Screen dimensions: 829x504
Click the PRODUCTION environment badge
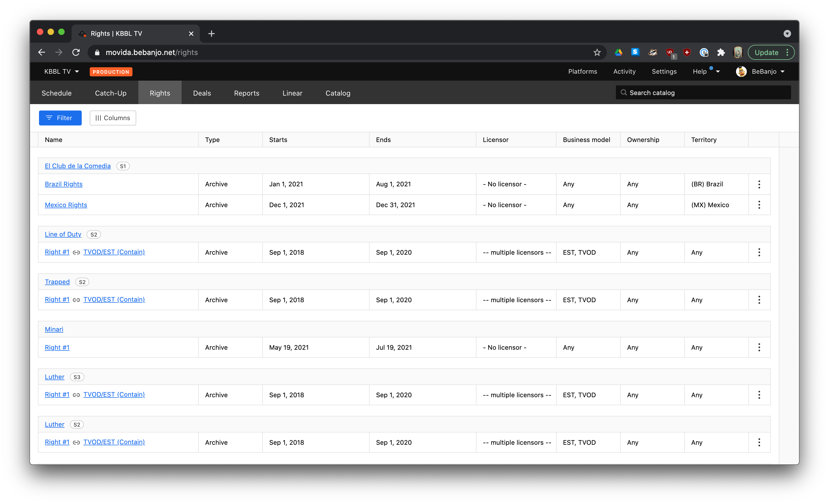point(111,72)
